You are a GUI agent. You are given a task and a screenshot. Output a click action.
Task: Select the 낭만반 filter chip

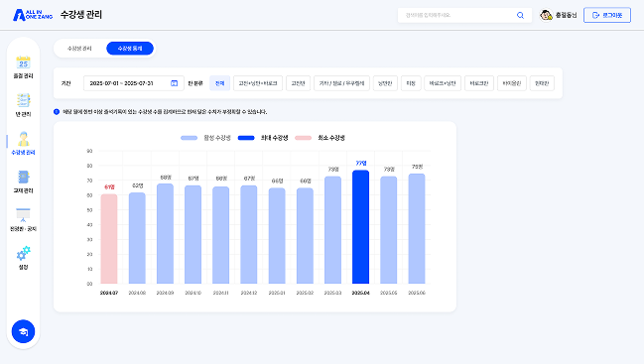(385, 83)
